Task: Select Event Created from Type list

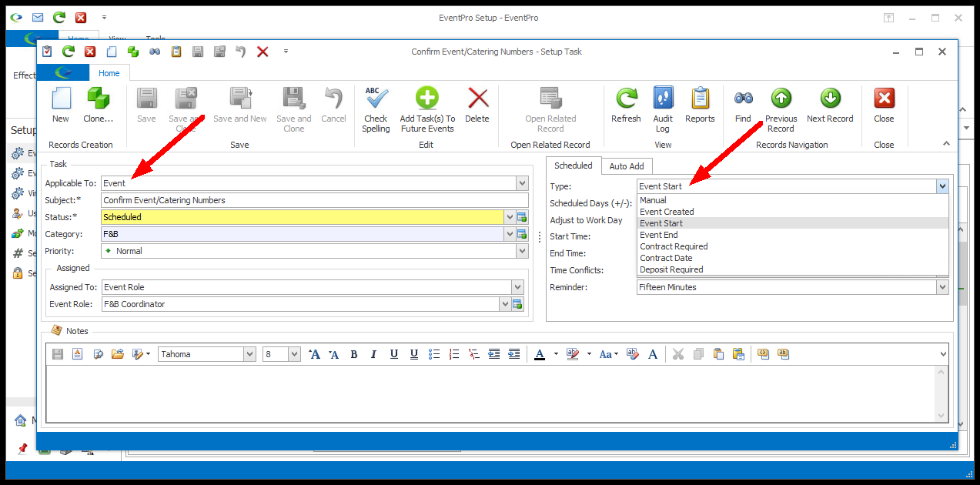Action: tap(793, 212)
